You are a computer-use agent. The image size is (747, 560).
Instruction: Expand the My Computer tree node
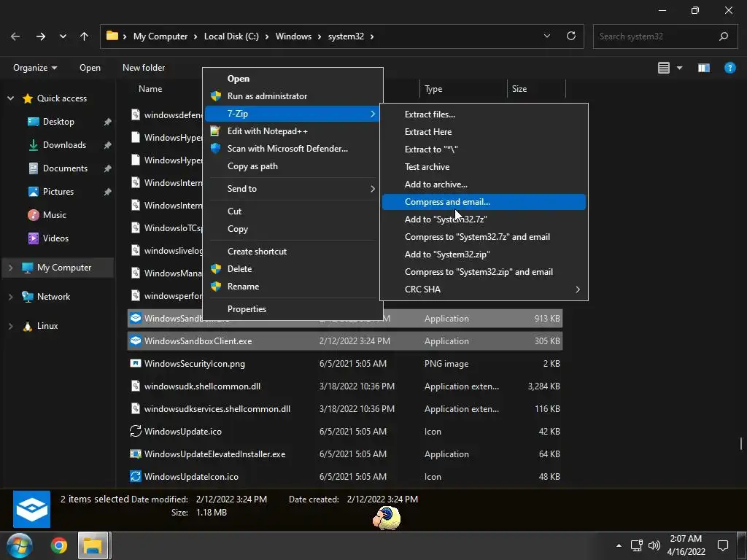tap(10, 268)
